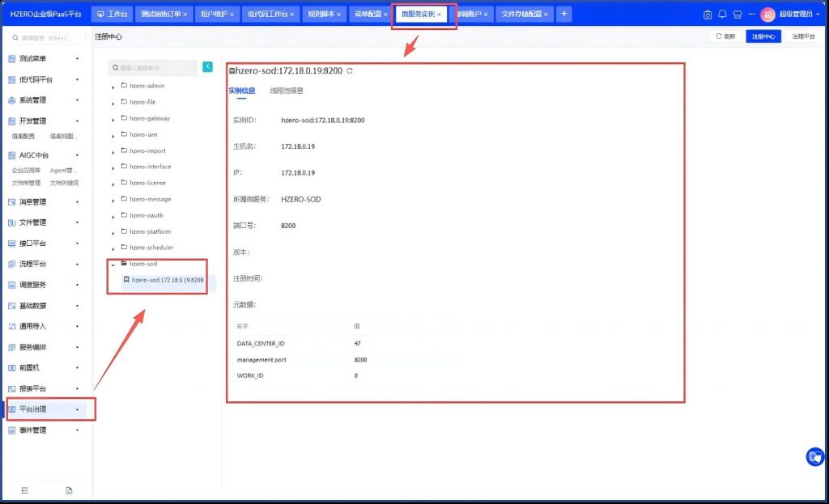Viewport: 829px width, 504px height.
Task: Click the more options icon next to avatar
Action: tap(752, 15)
